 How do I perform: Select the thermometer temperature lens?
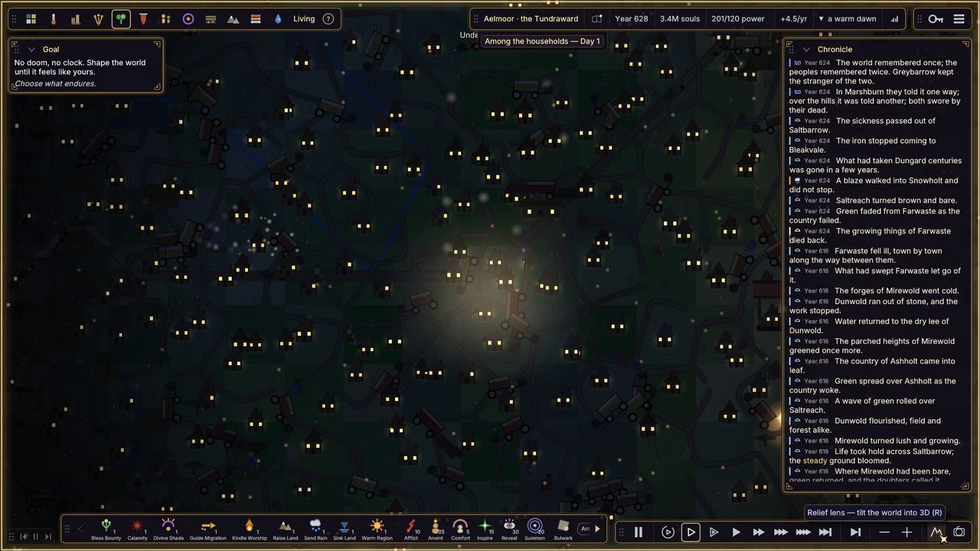54,19
